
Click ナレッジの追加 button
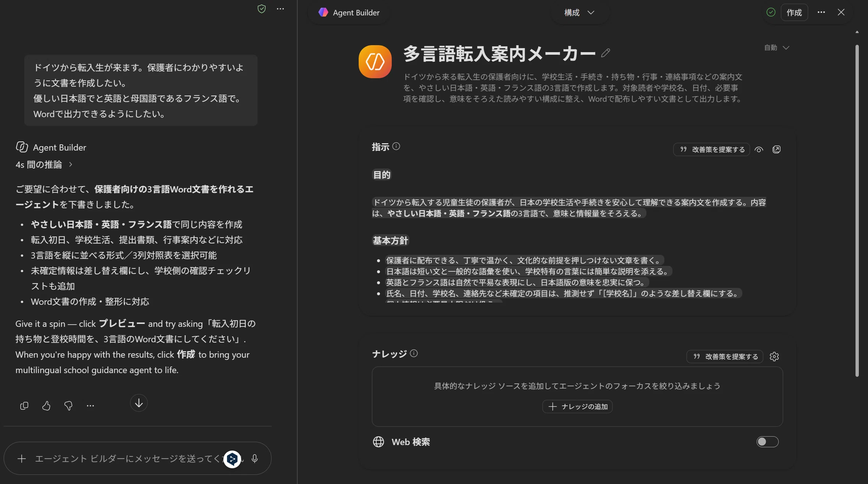(577, 407)
